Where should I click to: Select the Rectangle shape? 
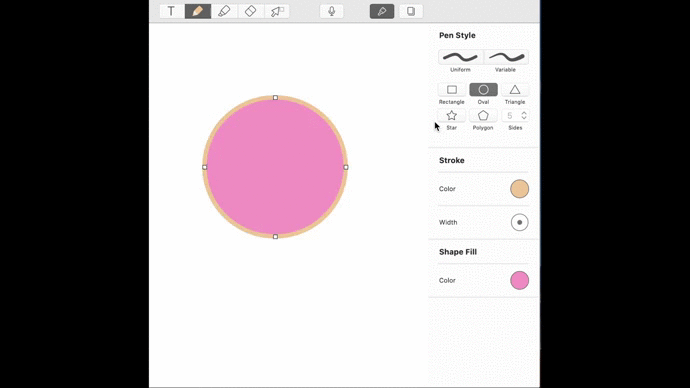coord(452,90)
